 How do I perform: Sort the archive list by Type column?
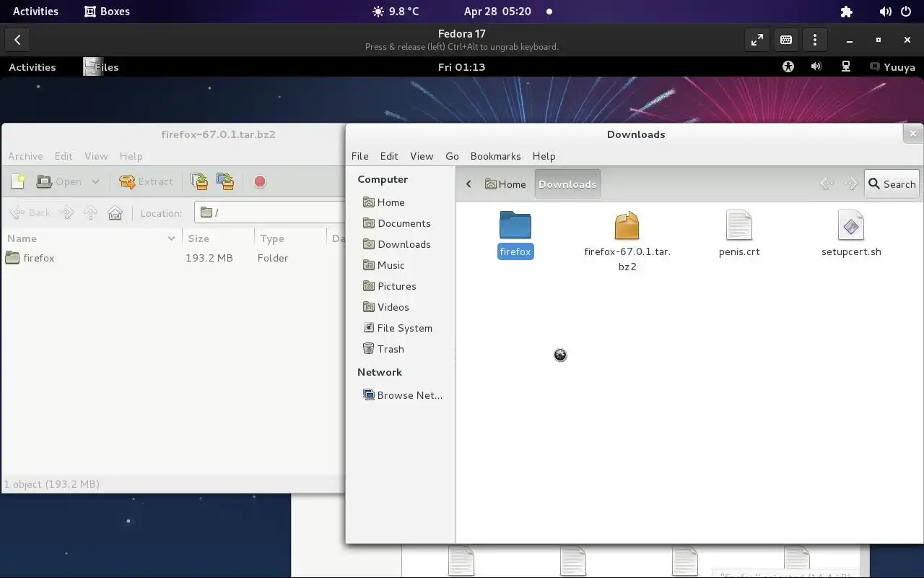pyautogui.click(x=289, y=238)
